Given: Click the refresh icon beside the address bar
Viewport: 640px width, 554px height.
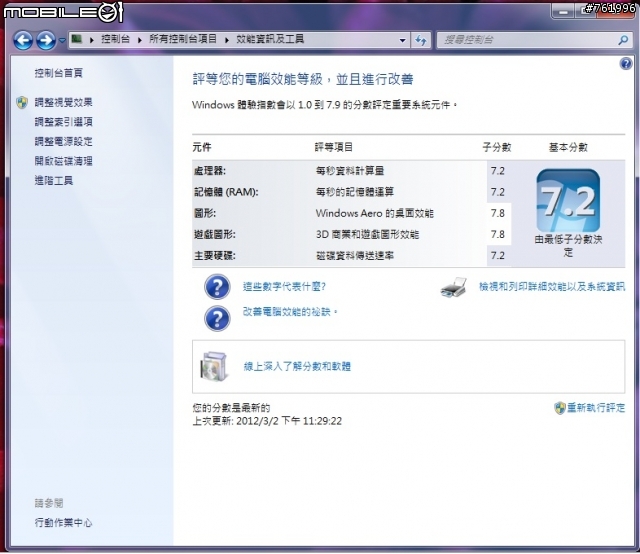Looking at the screenshot, I should click(420, 40).
